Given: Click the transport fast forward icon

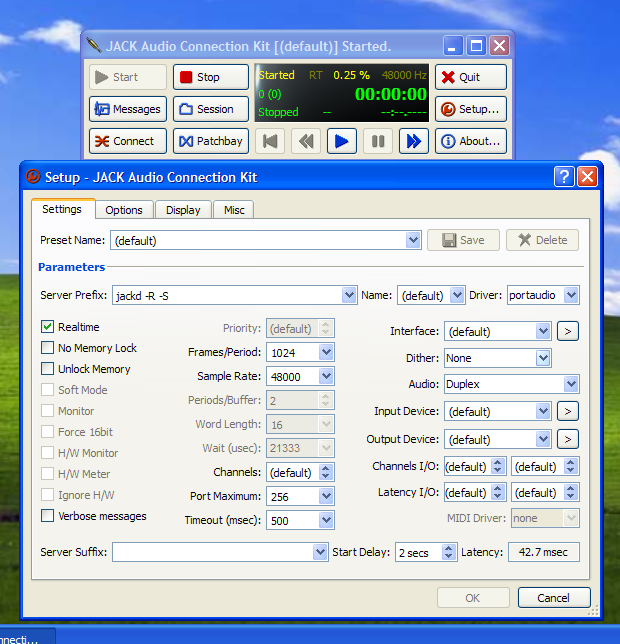Looking at the screenshot, I should pyautogui.click(x=413, y=141).
